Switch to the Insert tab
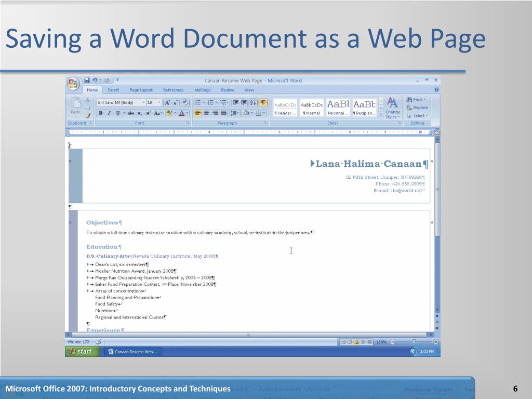The width and height of the screenshot is (532, 399). click(113, 90)
